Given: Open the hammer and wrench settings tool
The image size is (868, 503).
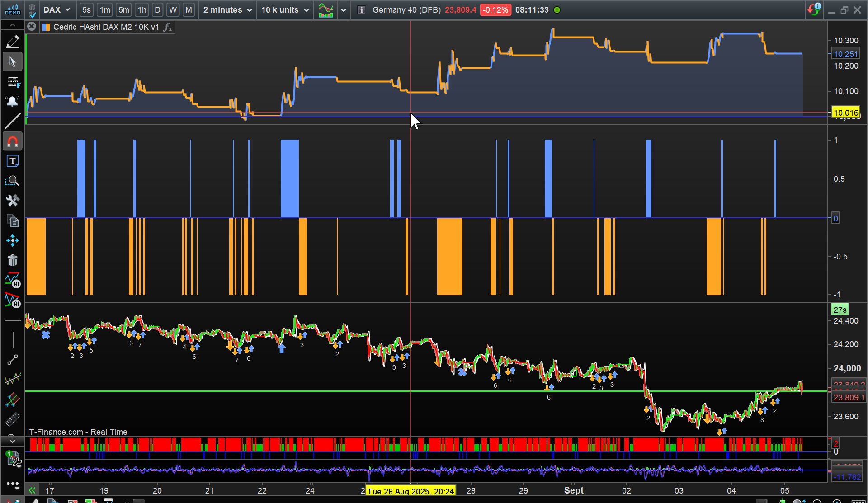Looking at the screenshot, I should (x=13, y=201).
